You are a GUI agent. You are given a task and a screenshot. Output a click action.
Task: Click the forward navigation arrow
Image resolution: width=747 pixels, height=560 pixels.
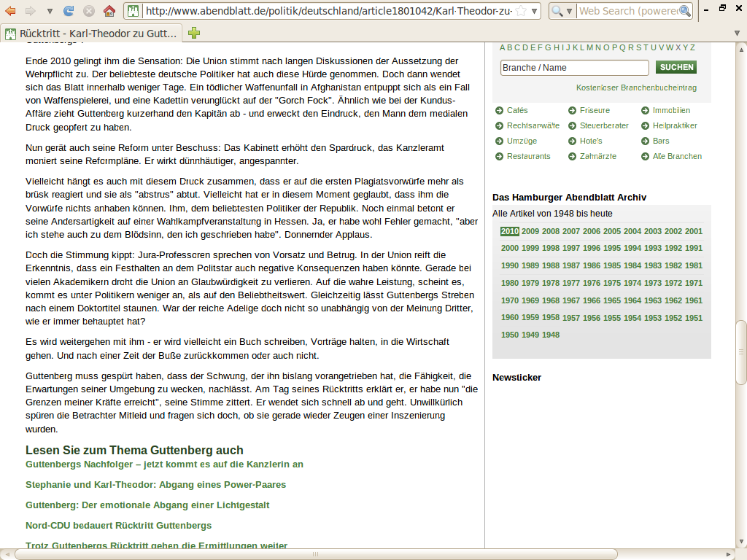coord(30,10)
